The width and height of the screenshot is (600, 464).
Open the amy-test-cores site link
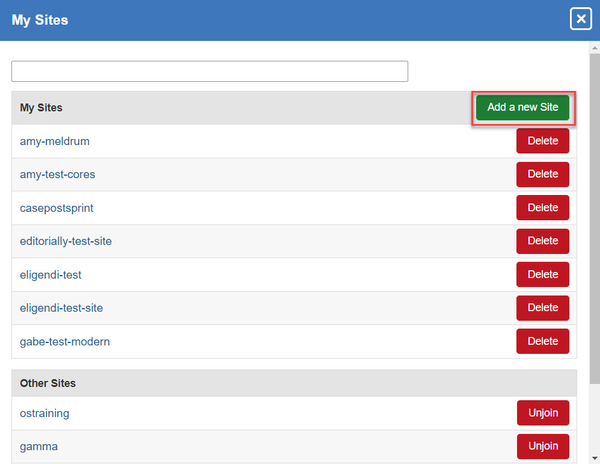pyautogui.click(x=57, y=174)
